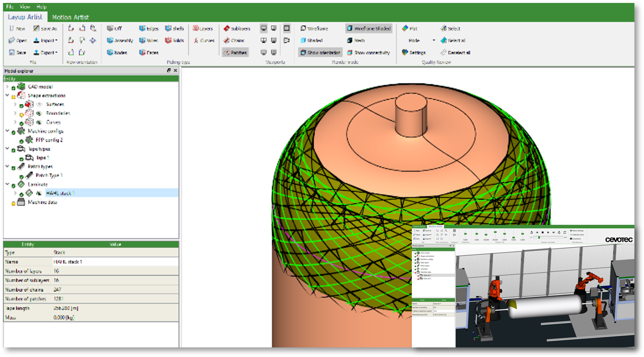
Task: Collapse the Shape extractions node
Action: click(7, 95)
